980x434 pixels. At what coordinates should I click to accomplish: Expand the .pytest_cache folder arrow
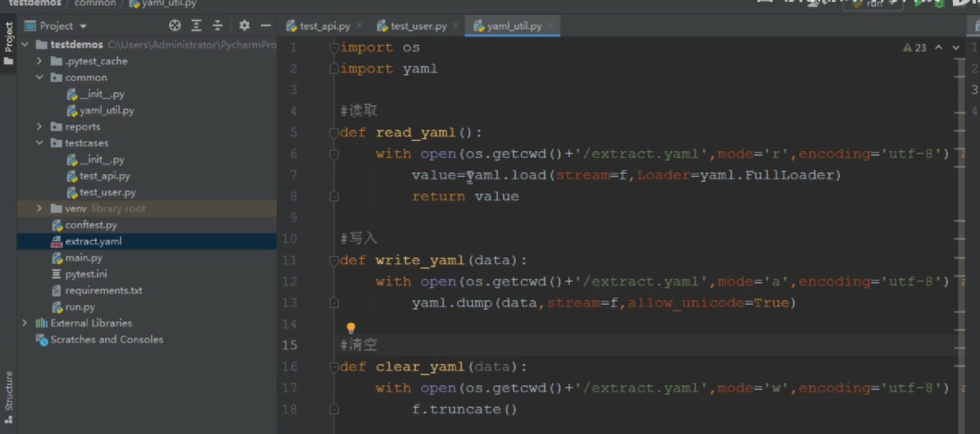[x=39, y=61]
